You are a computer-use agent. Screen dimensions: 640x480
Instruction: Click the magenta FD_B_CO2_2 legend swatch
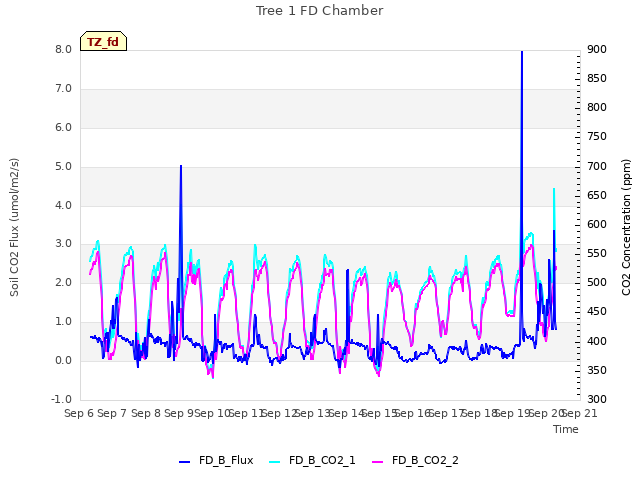click(378, 462)
